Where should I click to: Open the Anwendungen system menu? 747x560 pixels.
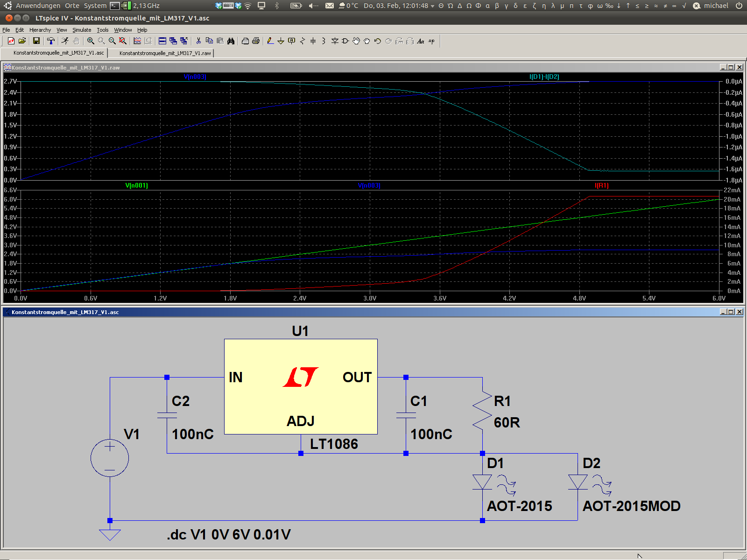[38, 6]
